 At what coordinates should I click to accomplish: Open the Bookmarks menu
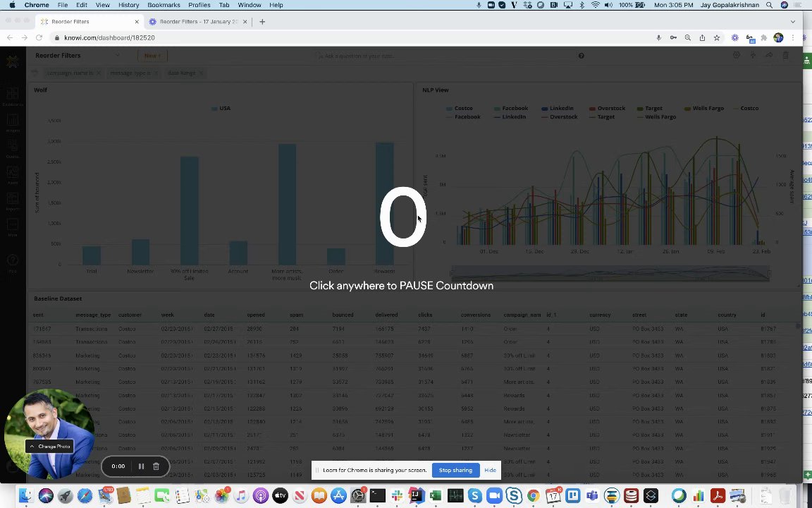(164, 5)
